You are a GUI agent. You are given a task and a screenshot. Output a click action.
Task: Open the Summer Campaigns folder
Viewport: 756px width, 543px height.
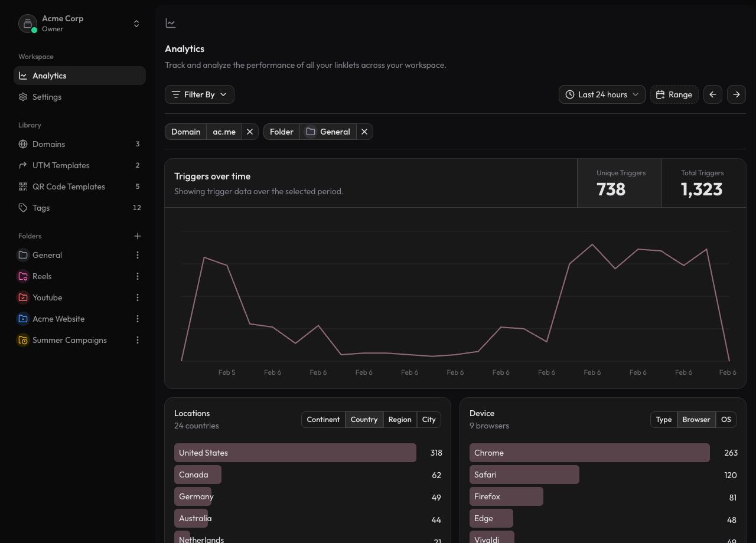69,339
